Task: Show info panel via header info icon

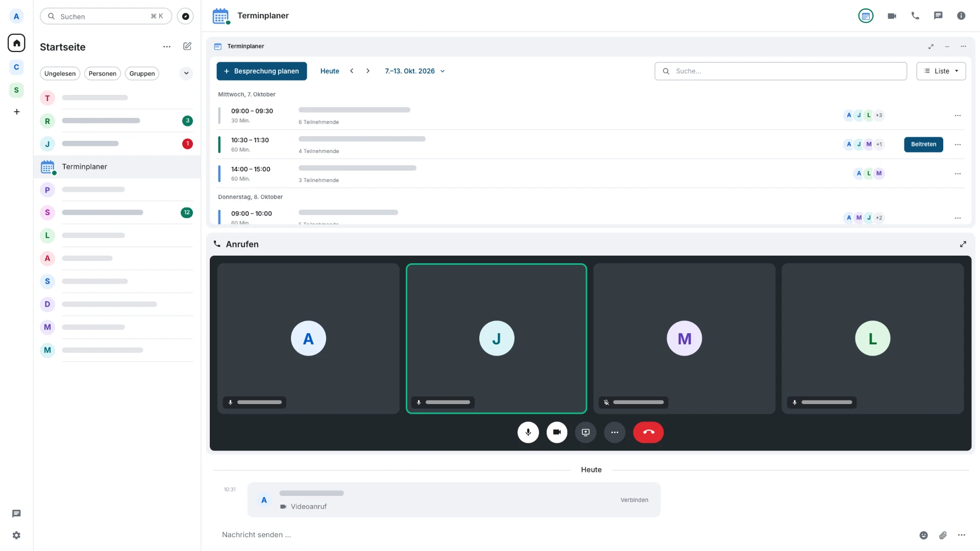Action: 961,16
